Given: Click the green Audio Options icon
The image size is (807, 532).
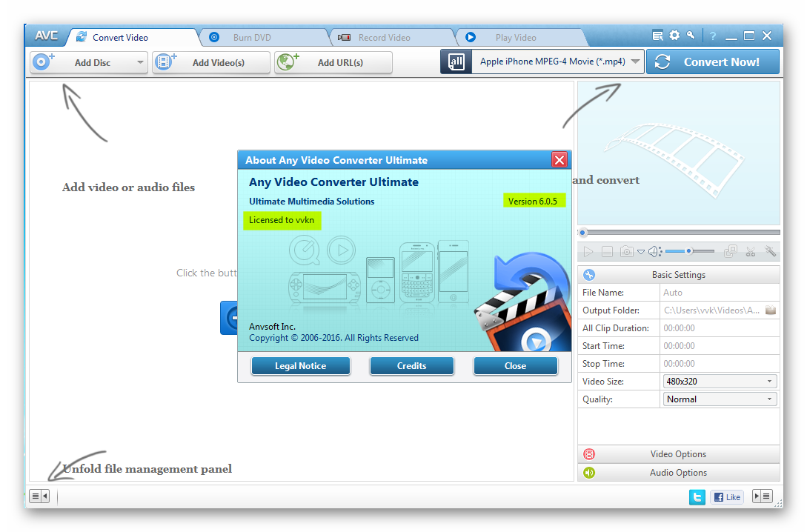Looking at the screenshot, I should (x=589, y=473).
